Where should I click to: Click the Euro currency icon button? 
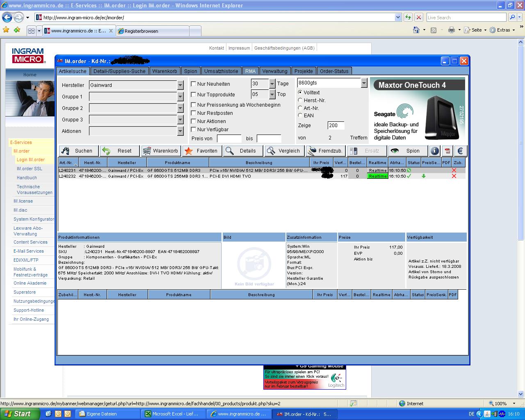(x=460, y=151)
